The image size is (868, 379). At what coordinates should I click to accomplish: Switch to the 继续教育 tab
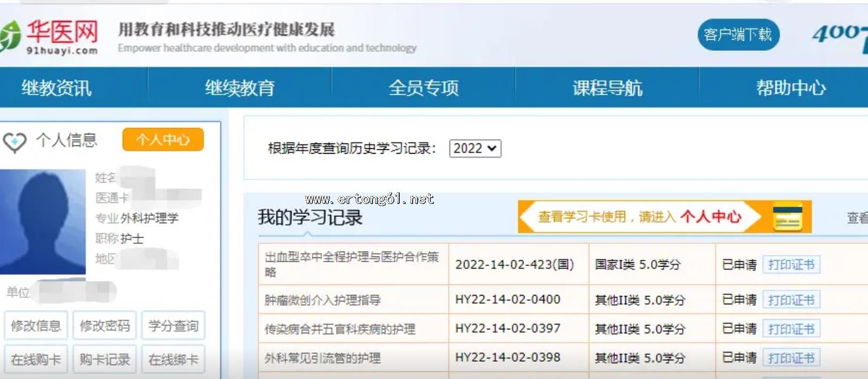coord(240,88)
